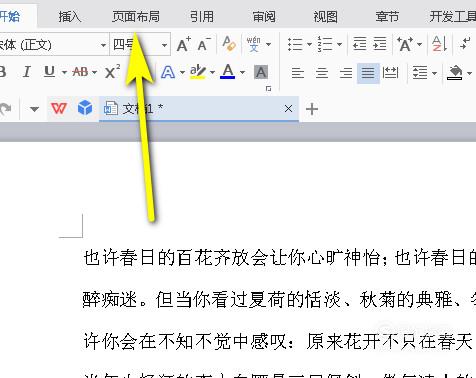Increase paragraph indent

pos(380,44)
